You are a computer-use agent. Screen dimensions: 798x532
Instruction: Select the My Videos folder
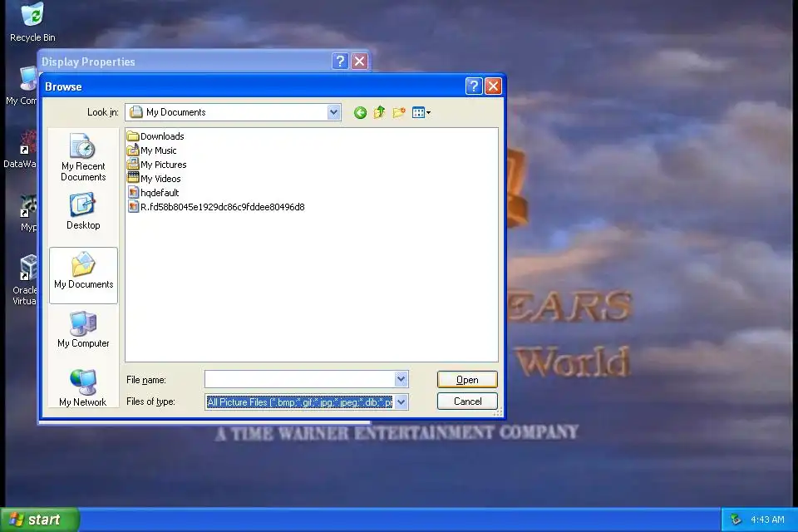point(154,178)
